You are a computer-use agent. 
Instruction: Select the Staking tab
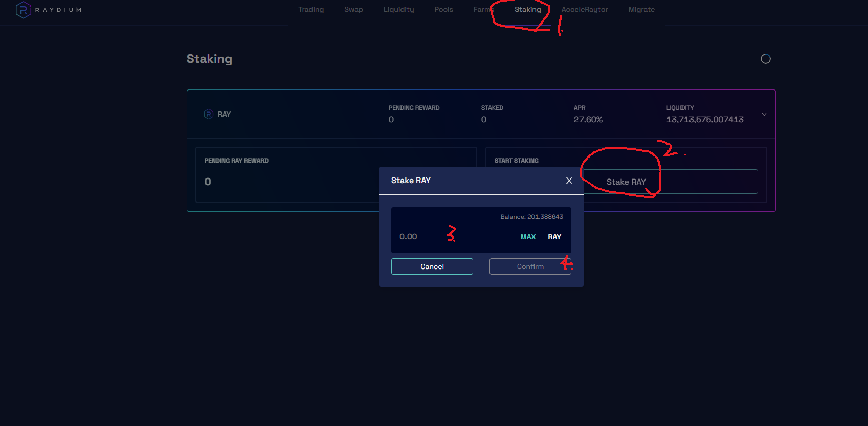[527, 10]
